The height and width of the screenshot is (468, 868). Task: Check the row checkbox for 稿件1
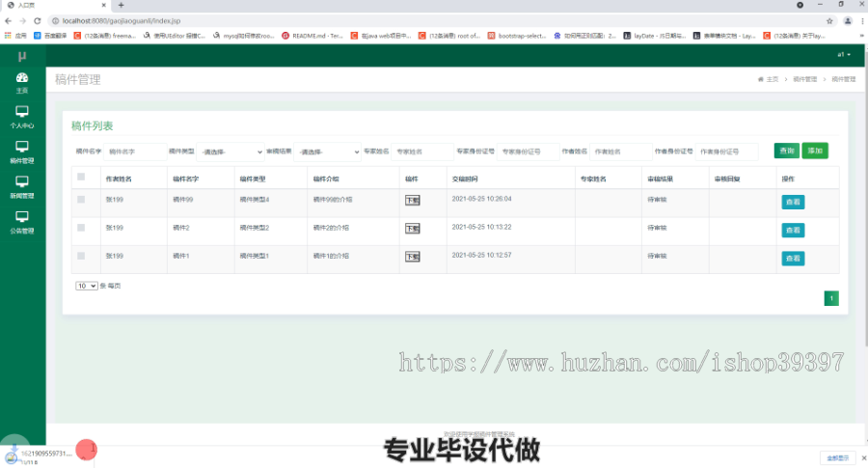click(x=81, y=256)
